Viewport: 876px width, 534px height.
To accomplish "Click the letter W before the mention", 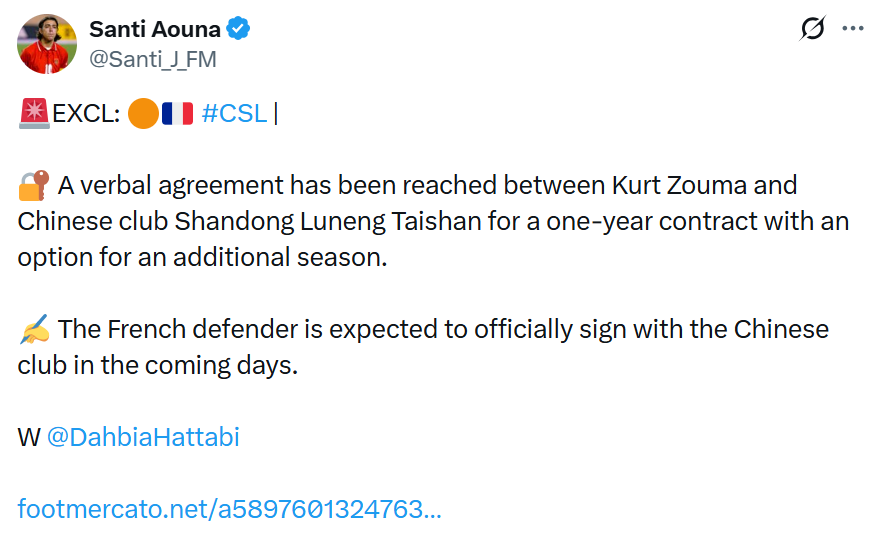I will coord(28,437).
